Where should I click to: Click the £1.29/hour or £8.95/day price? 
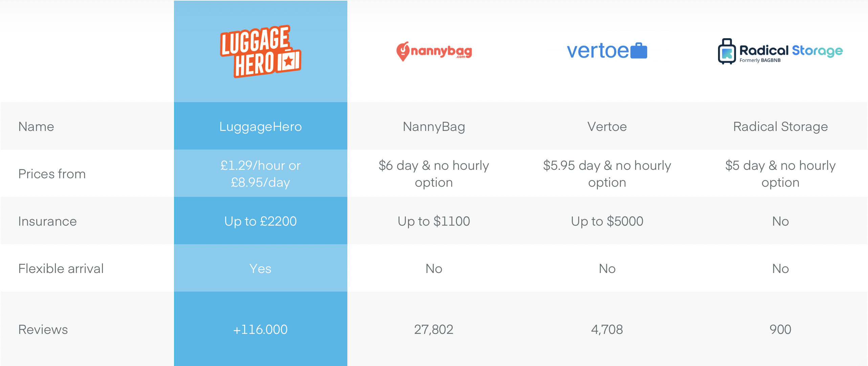point(260,174)
